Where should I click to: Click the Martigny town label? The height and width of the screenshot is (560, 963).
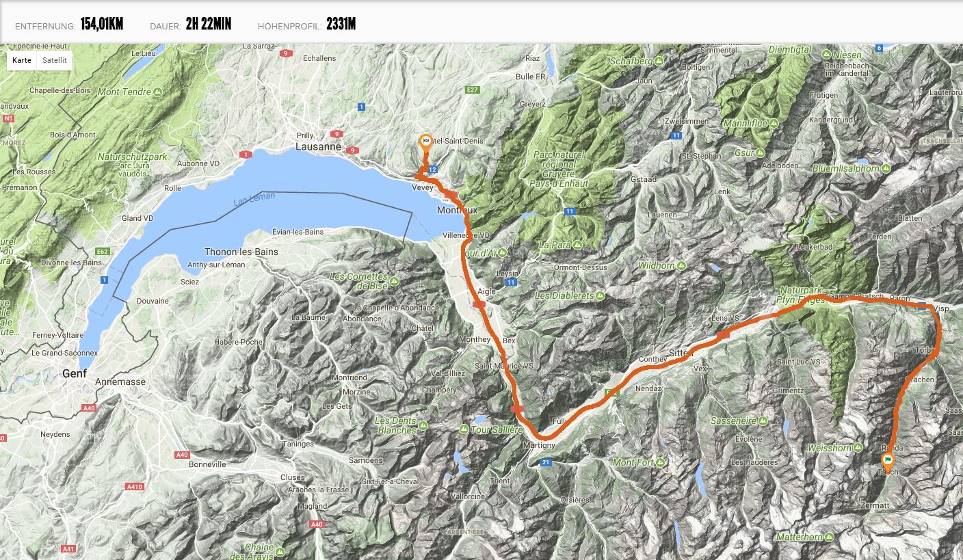[538, 445]
